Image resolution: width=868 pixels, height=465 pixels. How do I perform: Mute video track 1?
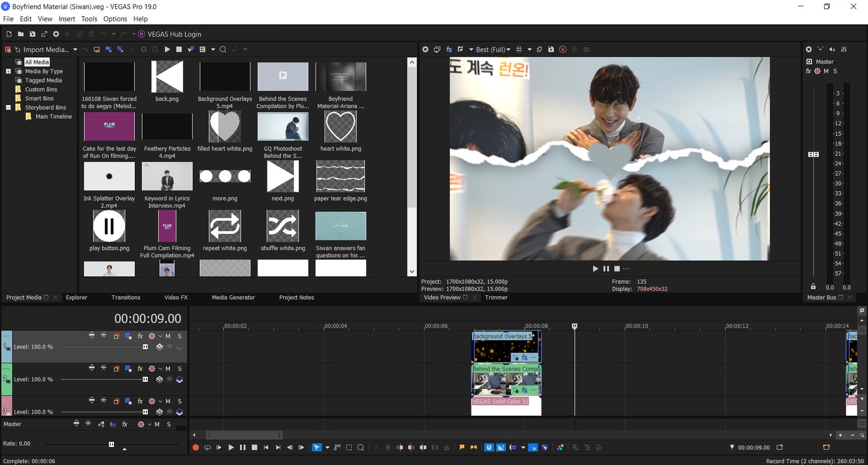168,336
